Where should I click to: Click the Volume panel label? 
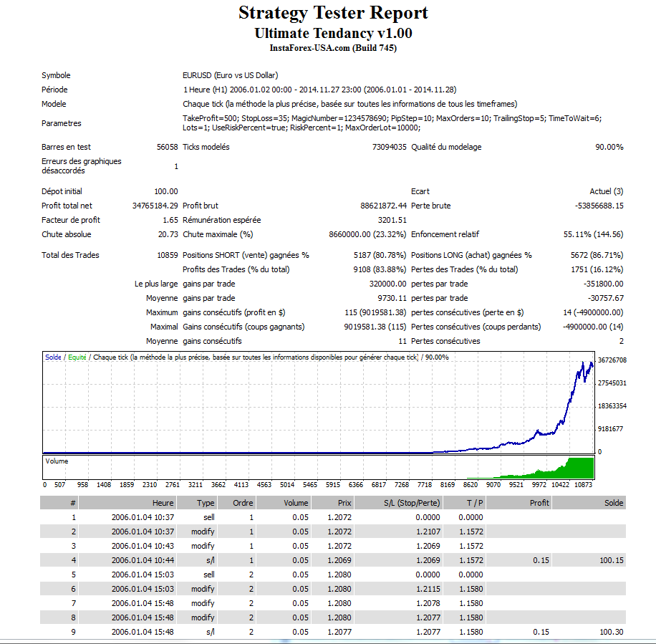coord(57,461)
